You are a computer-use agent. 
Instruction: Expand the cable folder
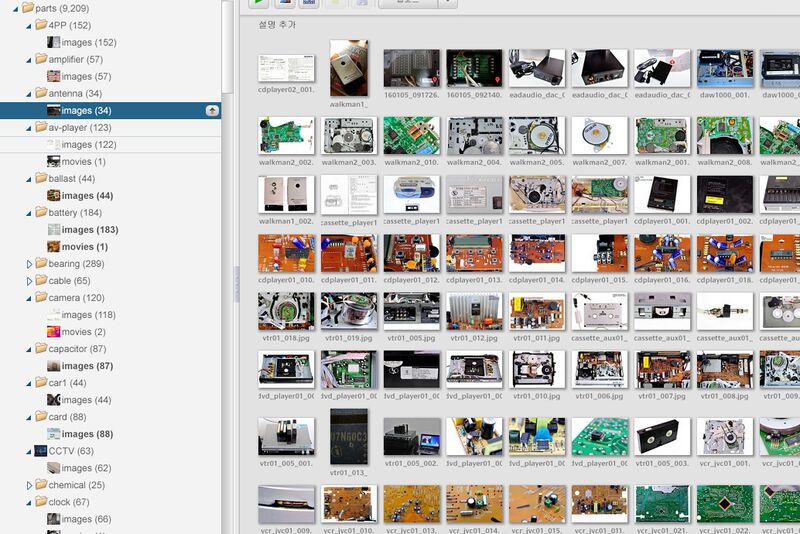pos(29,281)
